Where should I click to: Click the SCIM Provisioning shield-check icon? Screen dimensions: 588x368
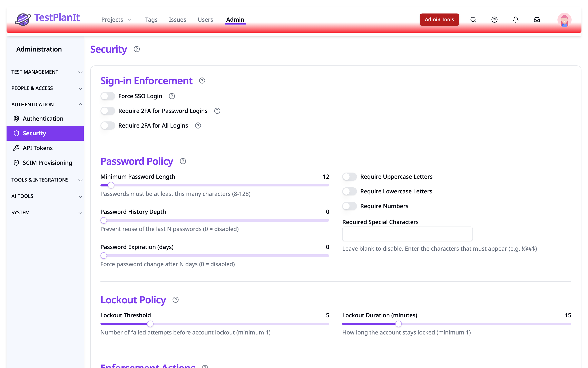click(x=16, y=163)
